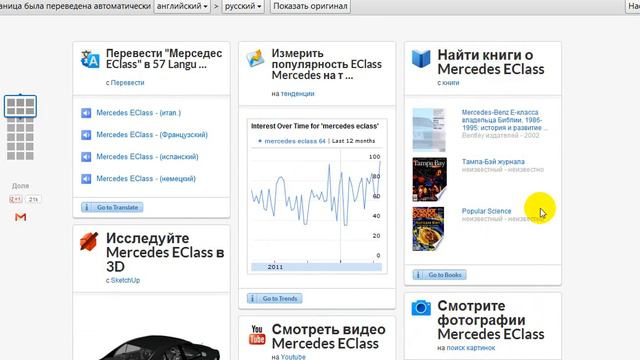Click the info icon on Go to Books

pos(418,275)
